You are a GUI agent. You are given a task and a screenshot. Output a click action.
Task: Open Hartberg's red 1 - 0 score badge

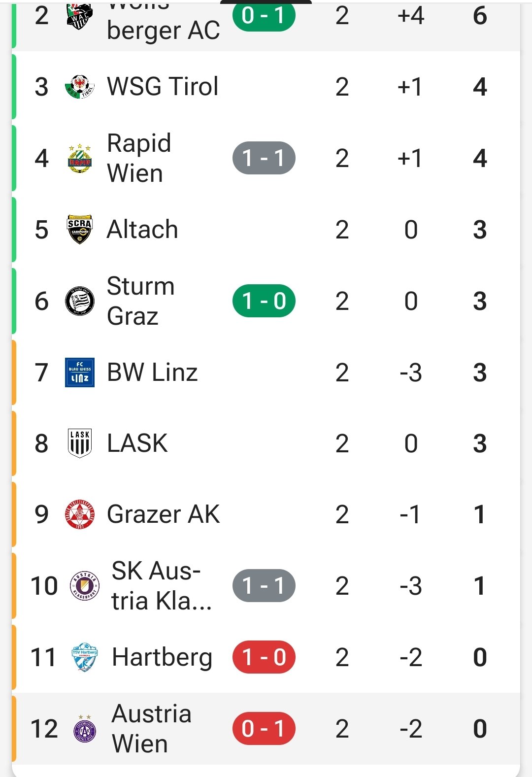click(264, 657)
